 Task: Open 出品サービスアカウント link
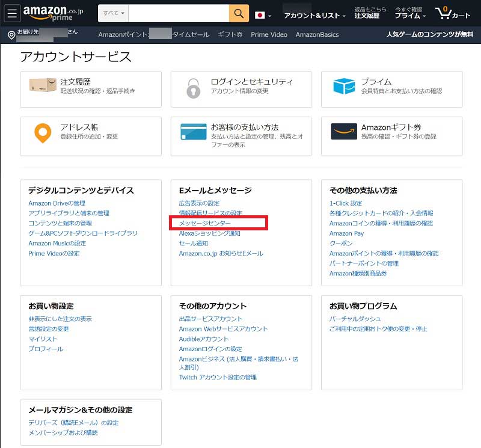[210, 319]
